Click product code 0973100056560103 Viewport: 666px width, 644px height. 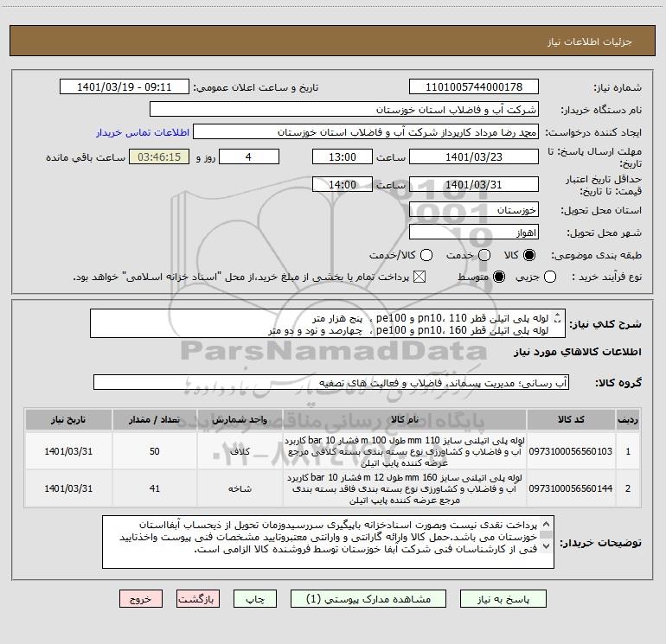pyautogui.click(x=571, y=451)
